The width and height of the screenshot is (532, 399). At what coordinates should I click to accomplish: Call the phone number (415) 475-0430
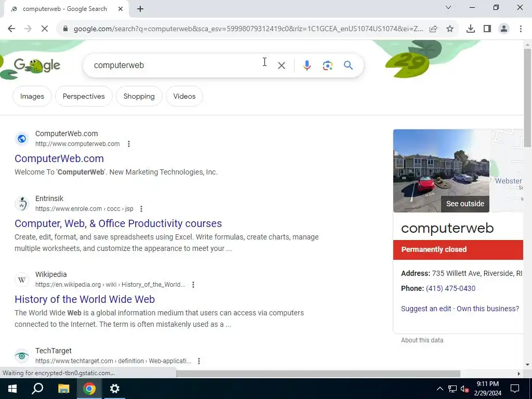pos(450,288)
